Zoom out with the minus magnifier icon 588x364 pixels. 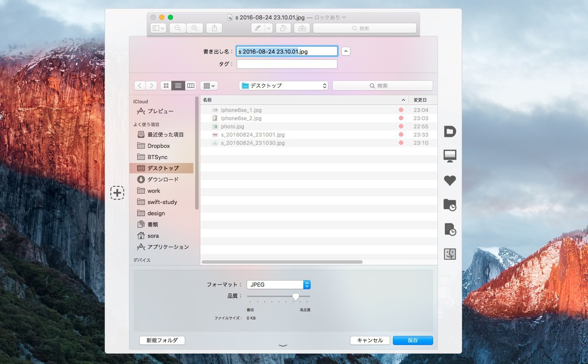(177, 28)
